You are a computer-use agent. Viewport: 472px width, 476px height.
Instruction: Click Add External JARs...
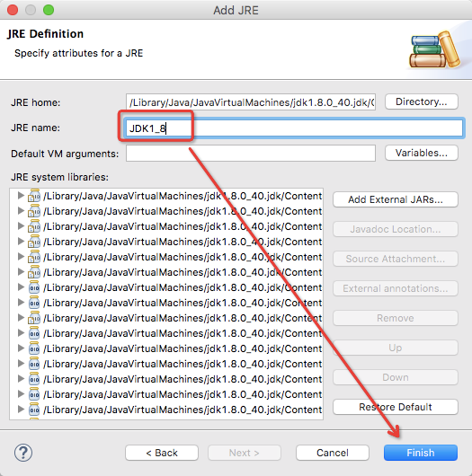pyautogui.click(x=395, y=199)
